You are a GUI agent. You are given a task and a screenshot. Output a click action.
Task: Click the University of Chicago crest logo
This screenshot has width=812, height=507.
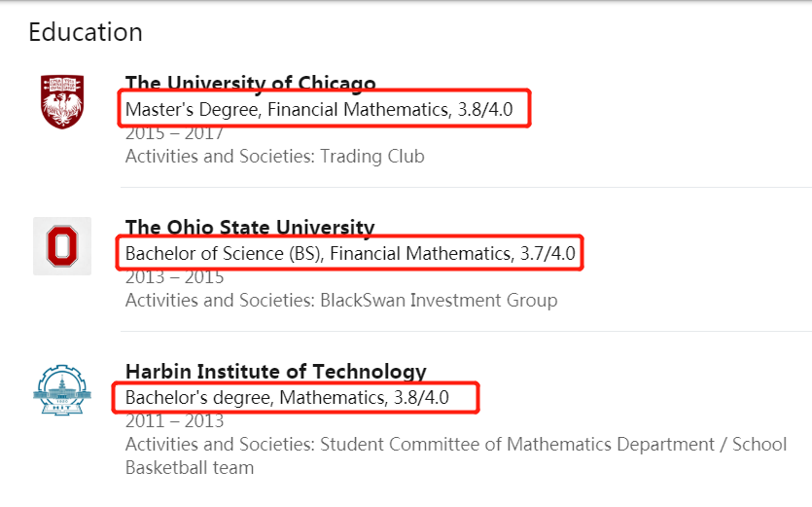[x=62, y=101]
